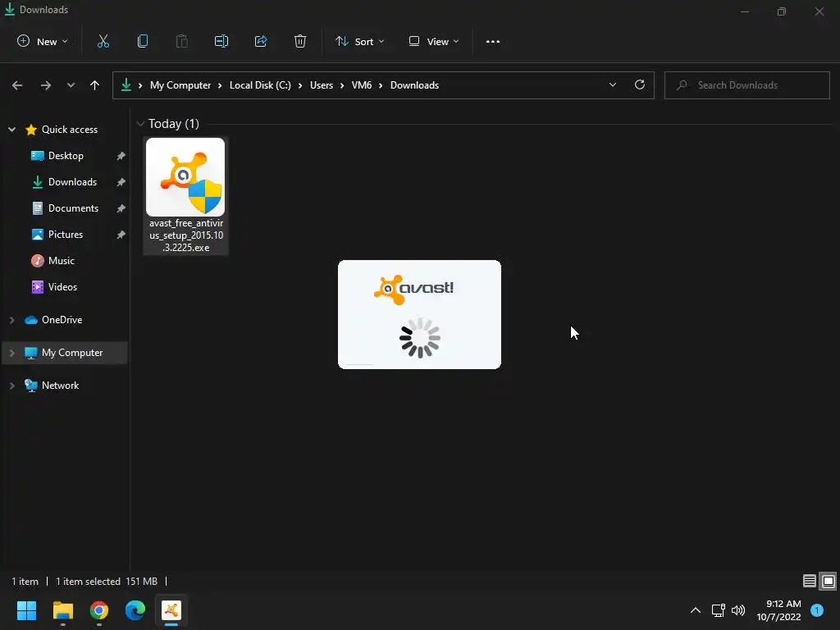The height and width of the screenshot is (630, 840).
Task: Switch to large thumbnails view icon
Action: pyautogui.click(x=829, y=581)
